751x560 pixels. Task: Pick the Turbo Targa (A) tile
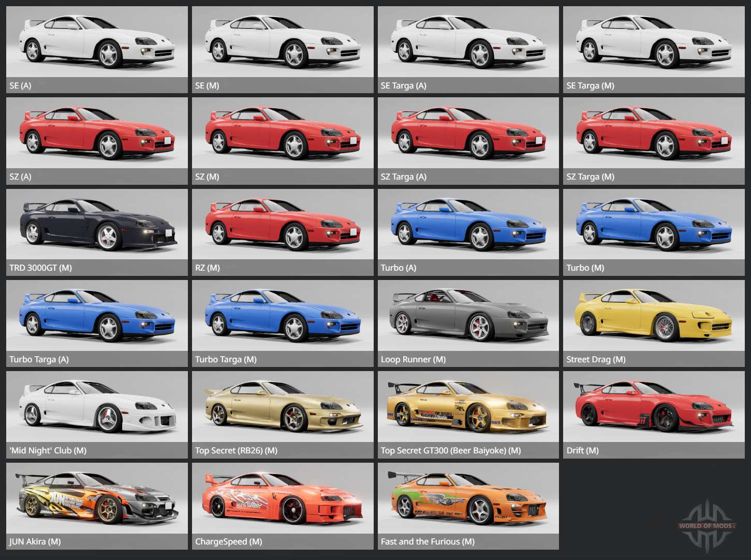97,323
